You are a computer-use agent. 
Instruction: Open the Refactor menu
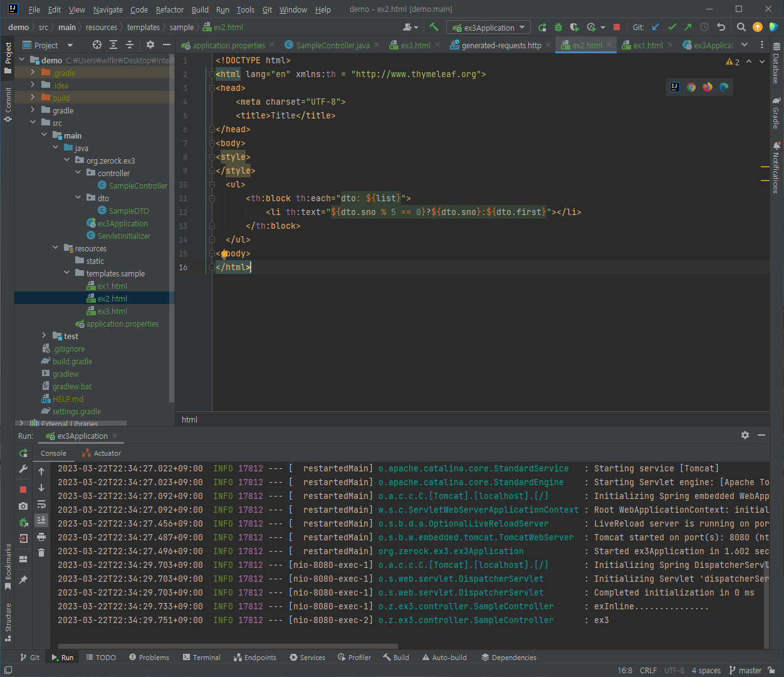pyautogui.click(x=170, y=9)
